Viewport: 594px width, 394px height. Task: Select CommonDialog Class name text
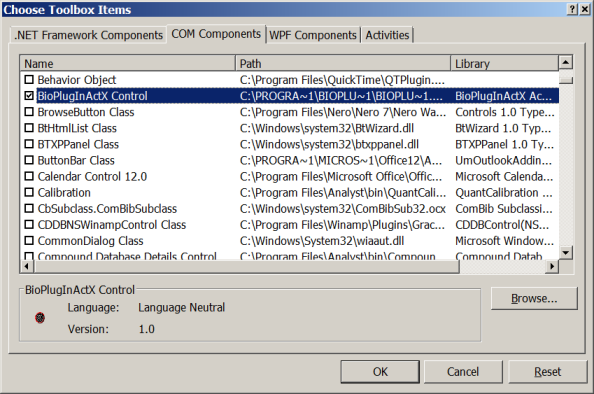coord(91,241)
